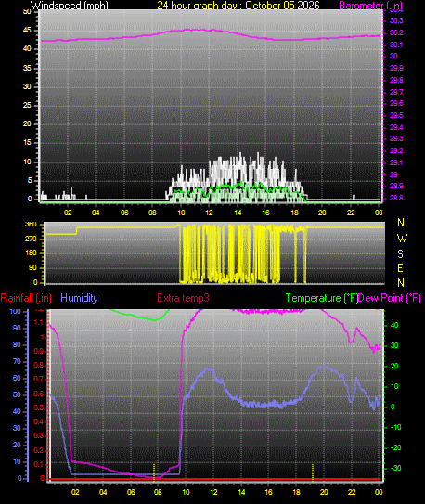The image size is (425, 504).
Task: Click the 180 wind direction scale value
Action: [x=31, y=253]
